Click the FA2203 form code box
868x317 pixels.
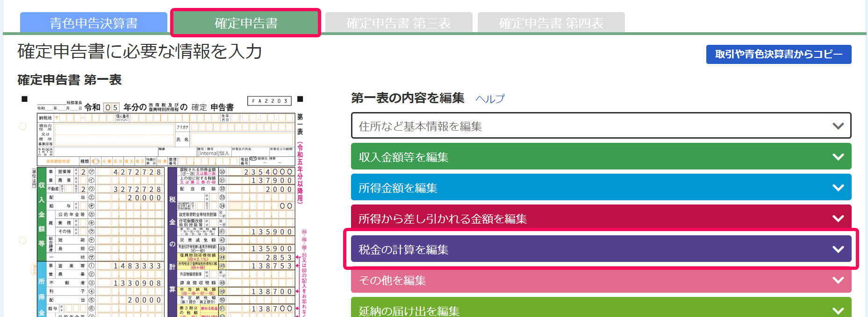[270, 101]
